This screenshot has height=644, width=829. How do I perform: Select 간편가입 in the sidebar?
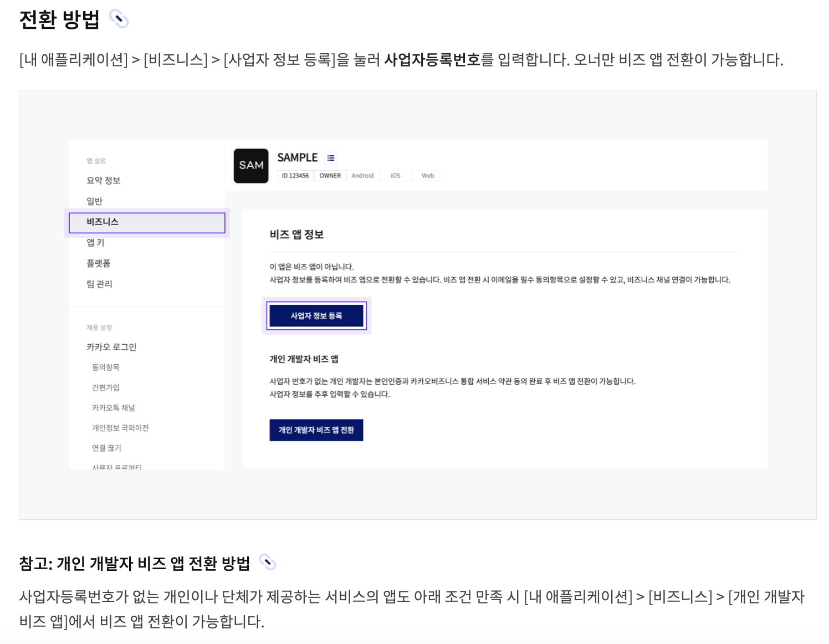[105, 387]
